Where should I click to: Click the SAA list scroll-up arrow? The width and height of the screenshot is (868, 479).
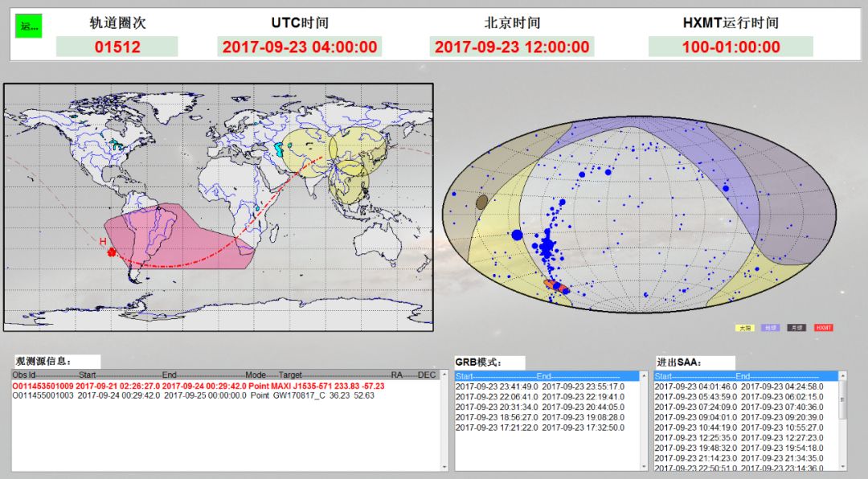pos(842,376)
